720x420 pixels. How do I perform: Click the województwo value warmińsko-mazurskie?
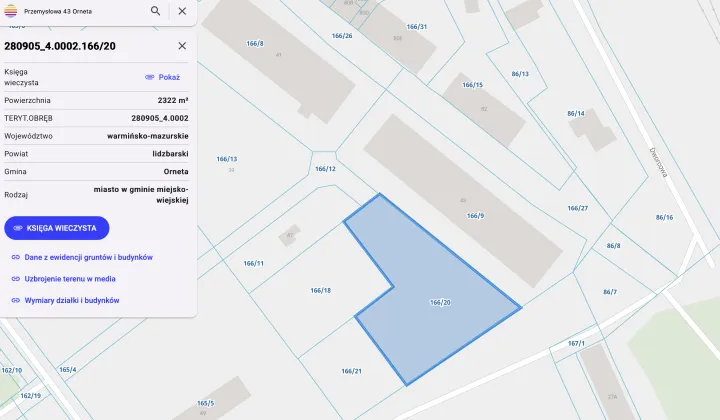pos(148,136)
